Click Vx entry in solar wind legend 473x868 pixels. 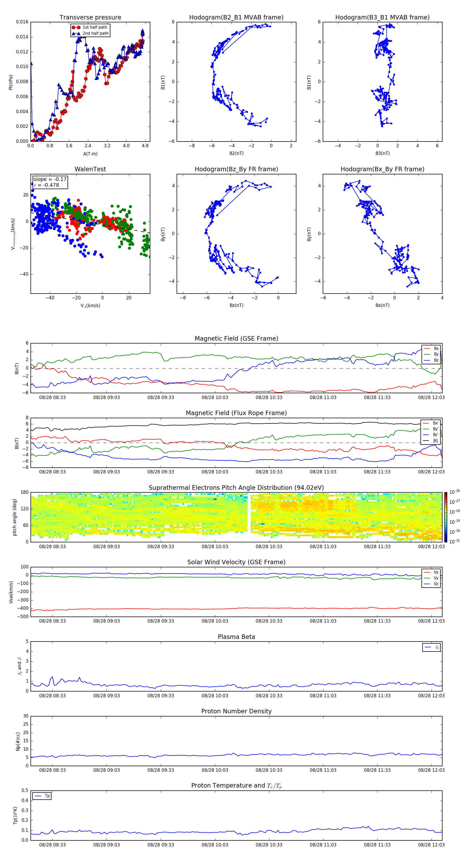point(431,573)
